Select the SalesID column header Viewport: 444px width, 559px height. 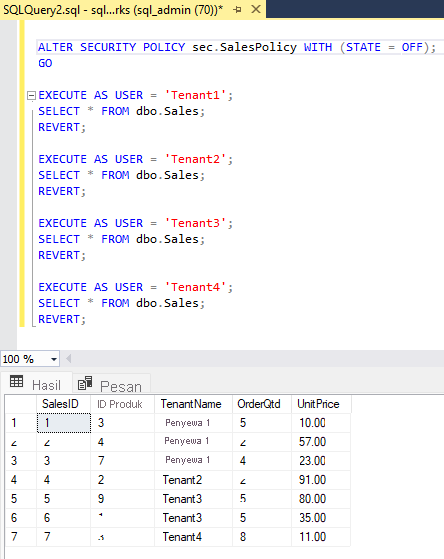pyautogui.click(x=63, y=404)
